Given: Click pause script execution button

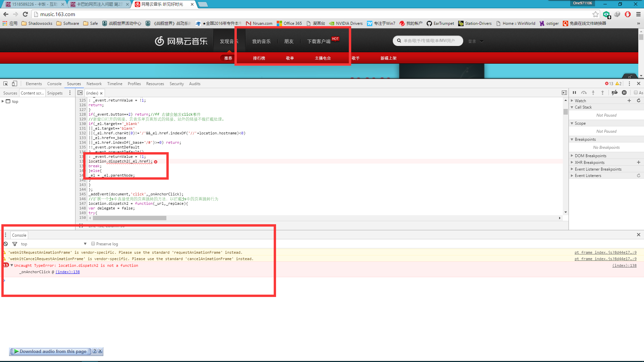Looking at the screenshot, I should click(x=574, y=93).
